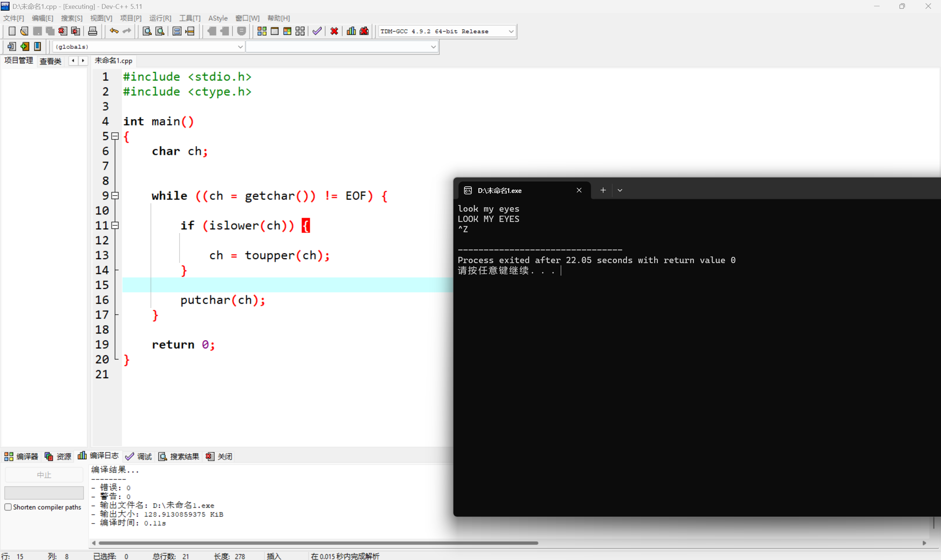Screen dimensions: 941x560
Task: Click the horizontal scrollbar in compile log
Action: [318, 543]
